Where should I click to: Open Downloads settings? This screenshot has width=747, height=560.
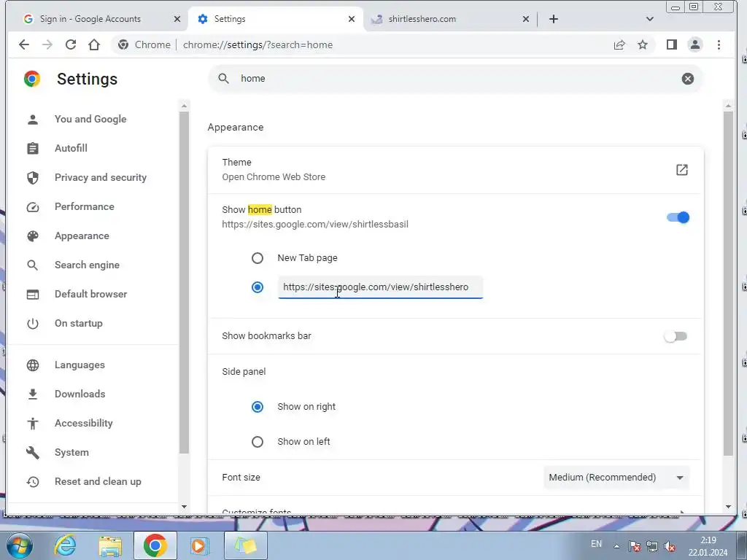(x=80, y=394)
